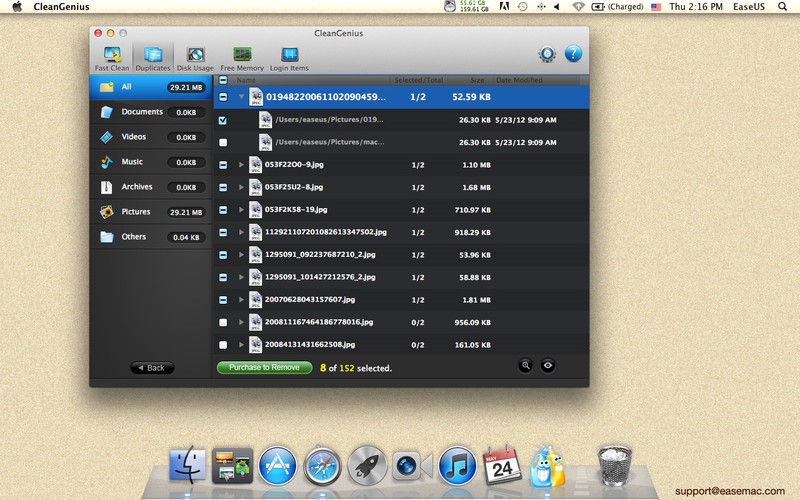Expand the 112921107201082613347502.jpg group
Image resolution: width=800 pixels, height=500 pixels.
(x=241, y=232)
